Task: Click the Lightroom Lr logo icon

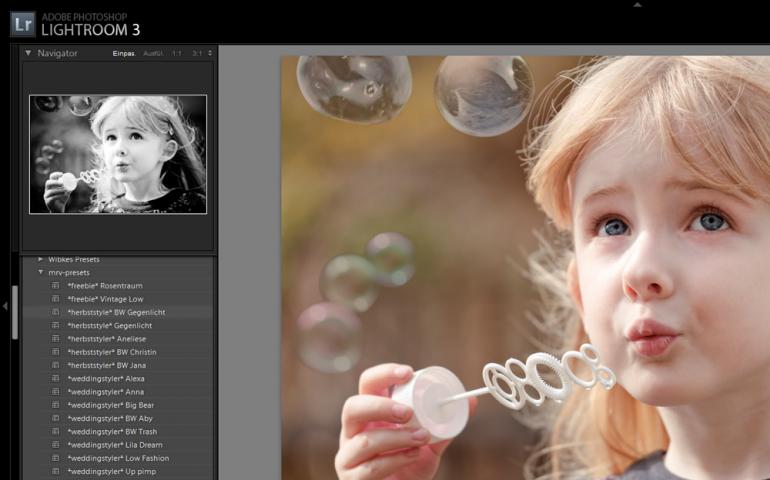Action: pyautogui.click(x=23, y=24)
